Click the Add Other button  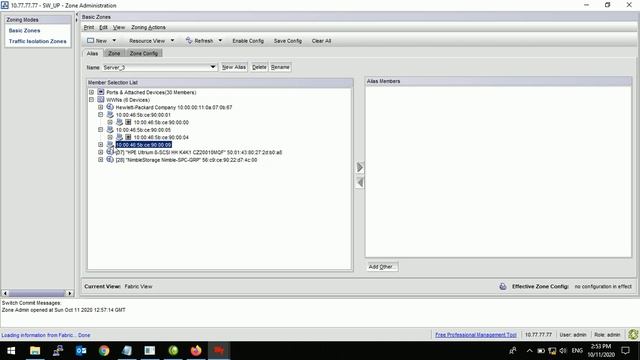coord(382,267)
